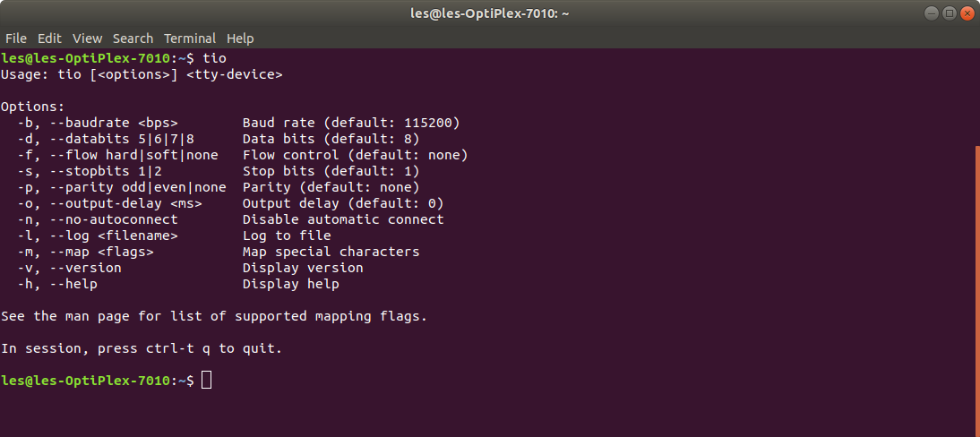Open the Terminal menu
The width and height of the screenshot is (980, 437).
pyautogui.click(x=190, y=39)
